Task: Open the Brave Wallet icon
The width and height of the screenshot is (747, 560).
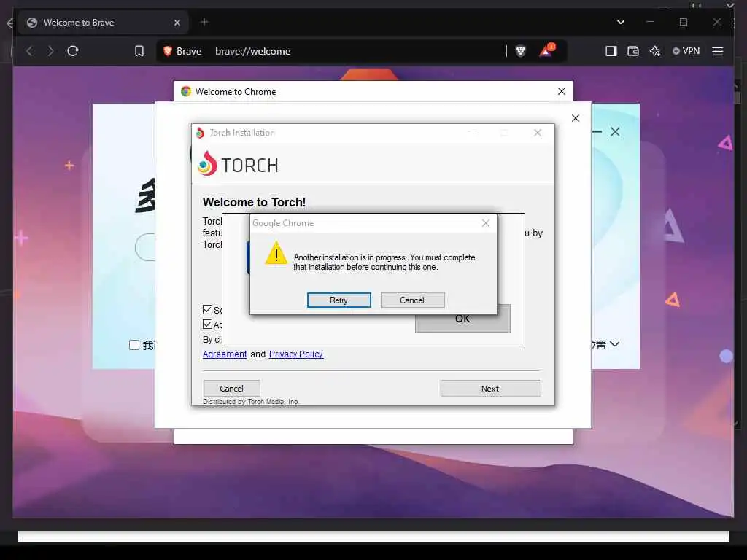Action: [x=632, y=51]
